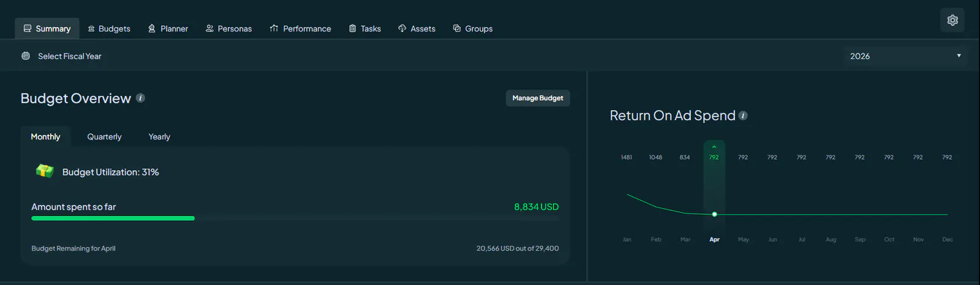Image resolution: width=980 pixels, height=285 pixels.
Task: Open the Tasks tab
Action: click(x=364, y=29)
